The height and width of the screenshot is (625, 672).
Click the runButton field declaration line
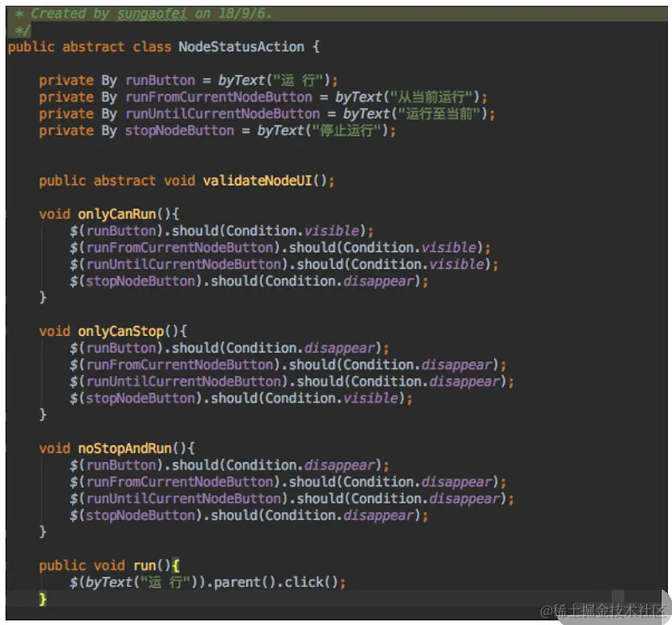pyautogui.click(x=188, y=80)
